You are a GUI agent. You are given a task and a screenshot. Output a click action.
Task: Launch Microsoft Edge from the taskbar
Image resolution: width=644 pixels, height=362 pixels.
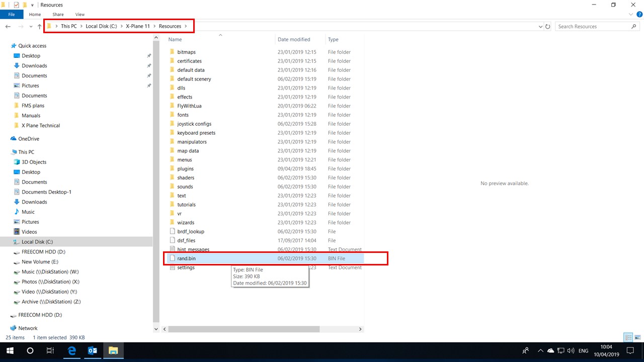click(x=72, y=350)
